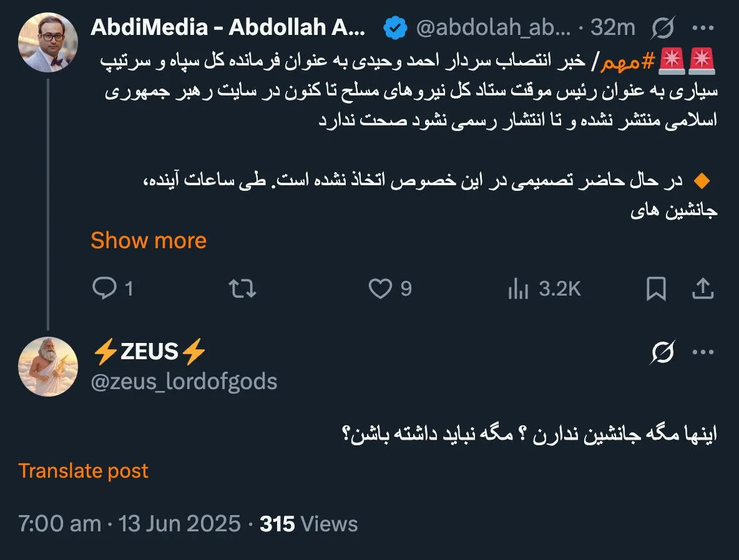Like AbdiMedia's post with the heart icon

click(383, 288)
